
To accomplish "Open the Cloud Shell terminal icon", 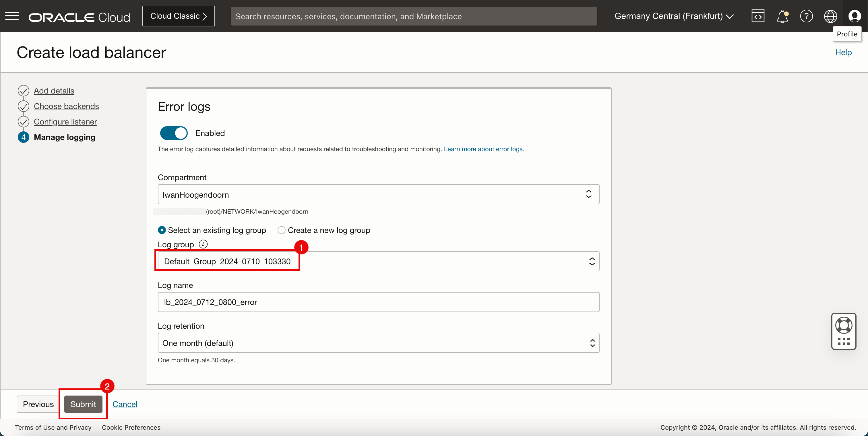I will point(758,16).
